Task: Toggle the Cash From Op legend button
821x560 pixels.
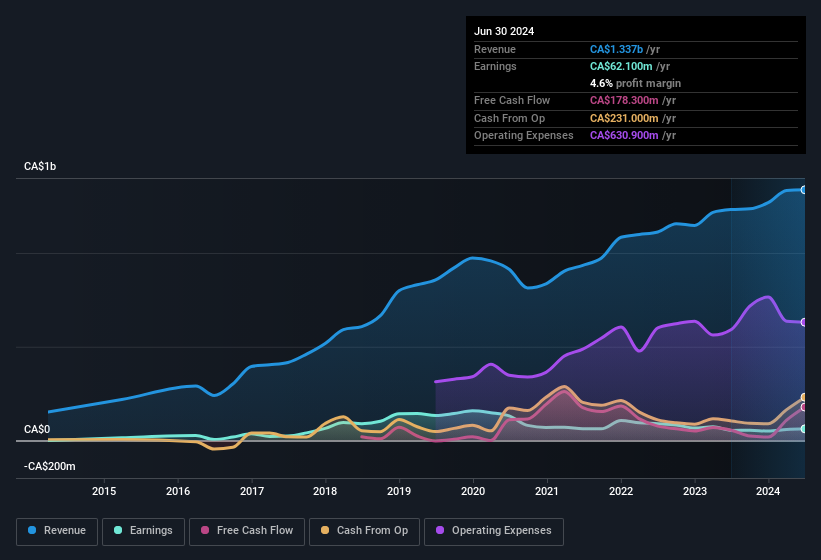Action: point(364,531)
